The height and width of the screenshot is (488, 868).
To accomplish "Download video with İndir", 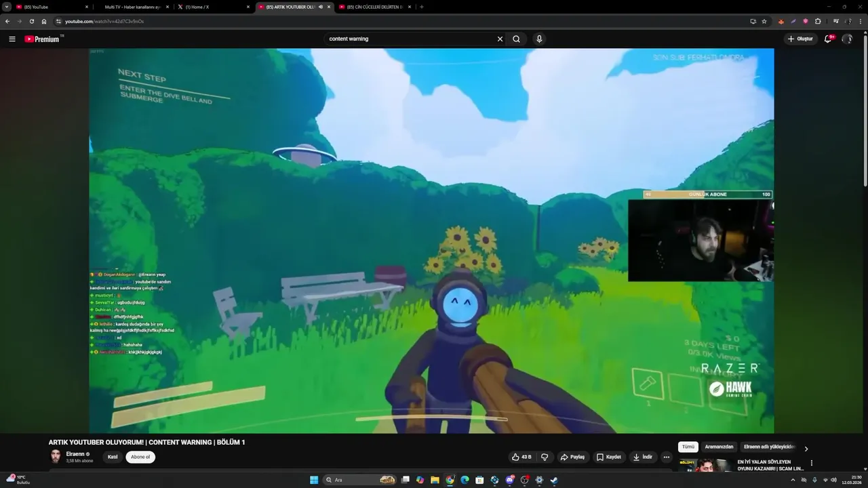I will click(x=642, y=457).
